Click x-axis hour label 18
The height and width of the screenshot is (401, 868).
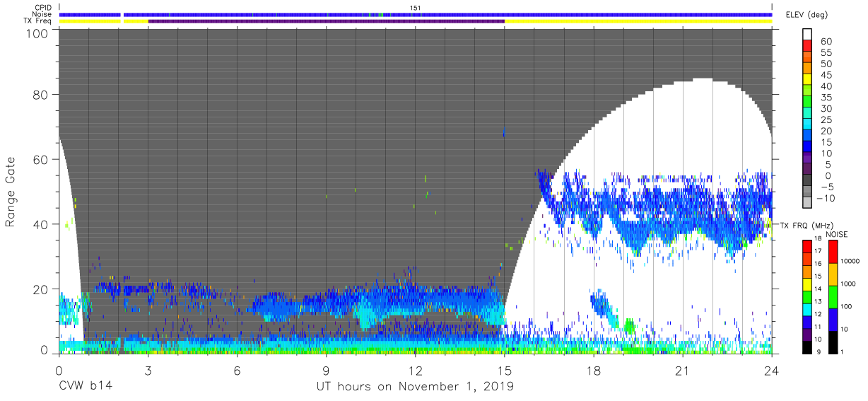tap(594, 370)
